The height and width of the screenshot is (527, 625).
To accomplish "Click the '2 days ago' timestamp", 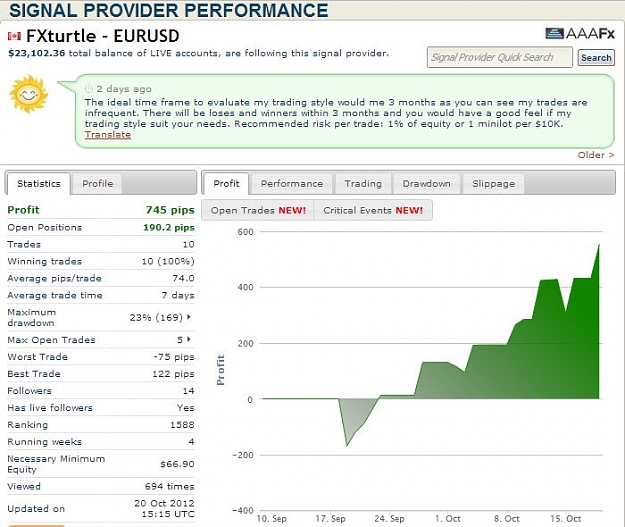I will [124, 89].
